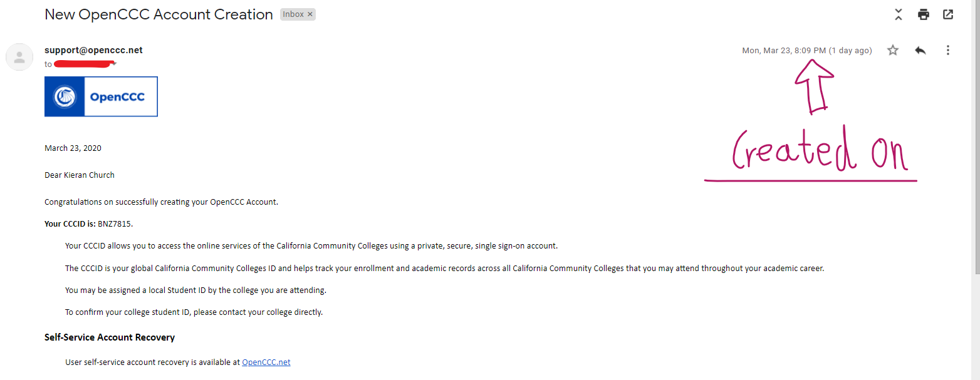Open the email in a new window

[x=948, y=14]
